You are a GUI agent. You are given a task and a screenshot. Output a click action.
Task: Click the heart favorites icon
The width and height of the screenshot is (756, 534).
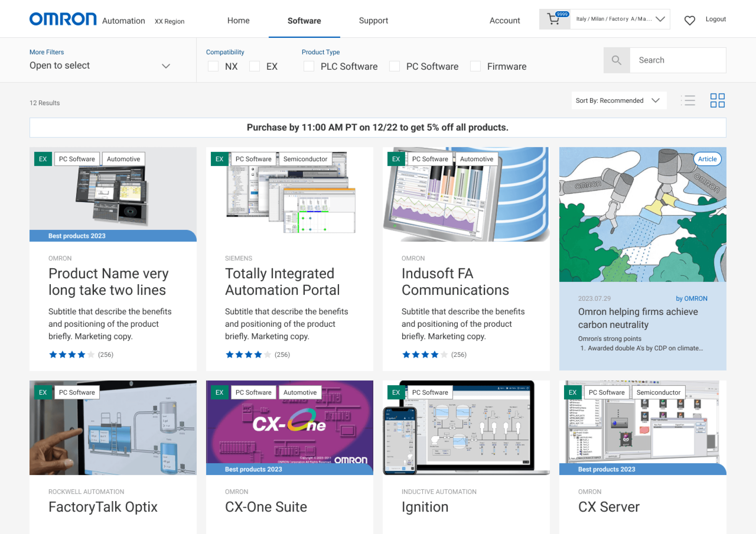[689, 20]
